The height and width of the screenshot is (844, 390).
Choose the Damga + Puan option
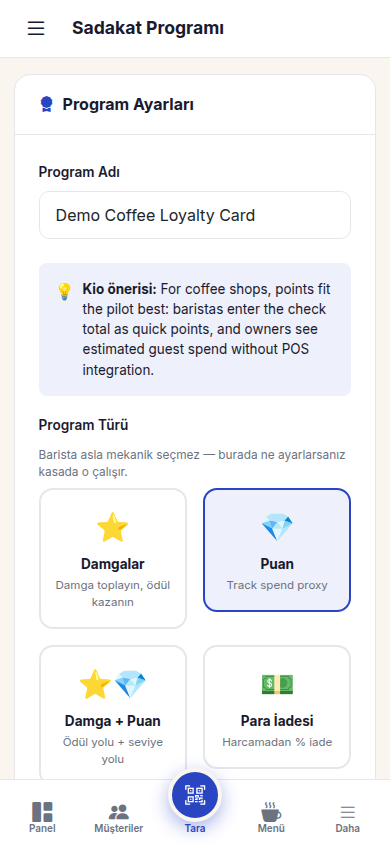click(113, 715)
